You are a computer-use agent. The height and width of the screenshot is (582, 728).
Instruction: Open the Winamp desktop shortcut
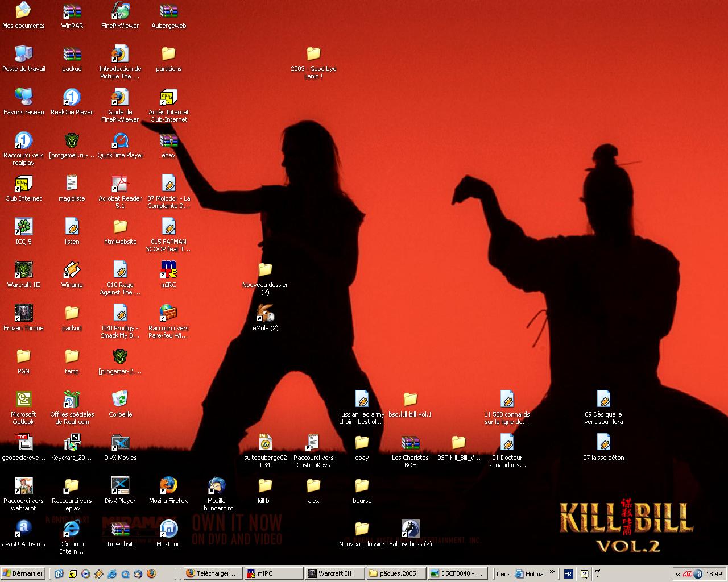pyautogui.click(x=72, y=270)
